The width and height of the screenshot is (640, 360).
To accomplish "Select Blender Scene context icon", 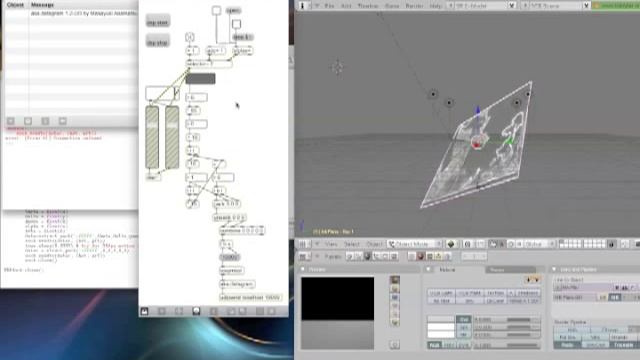I will (394, 256).
